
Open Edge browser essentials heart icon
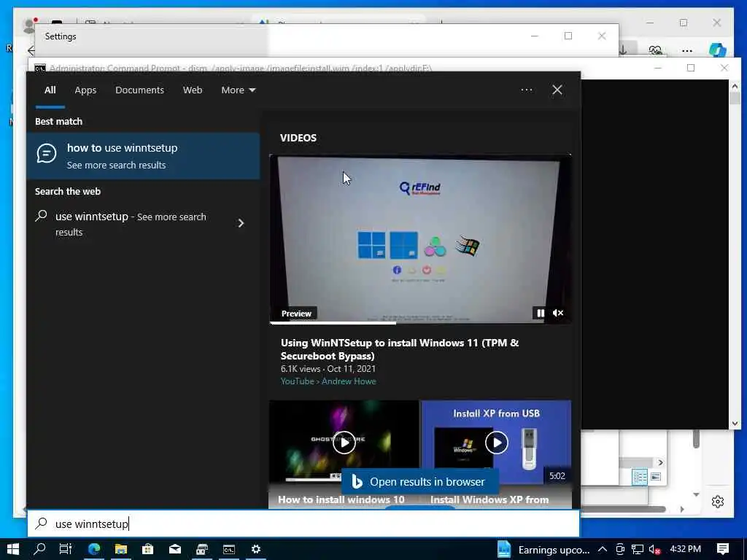pyautogui.click(x=656, y=50)
